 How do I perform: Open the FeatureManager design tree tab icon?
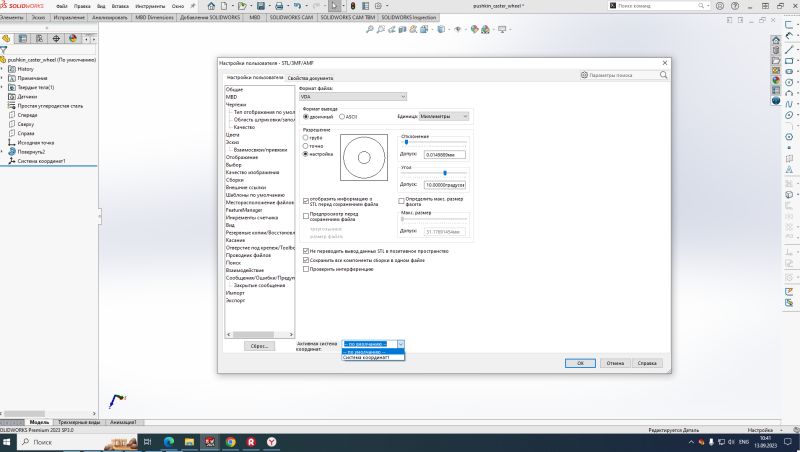6,39
